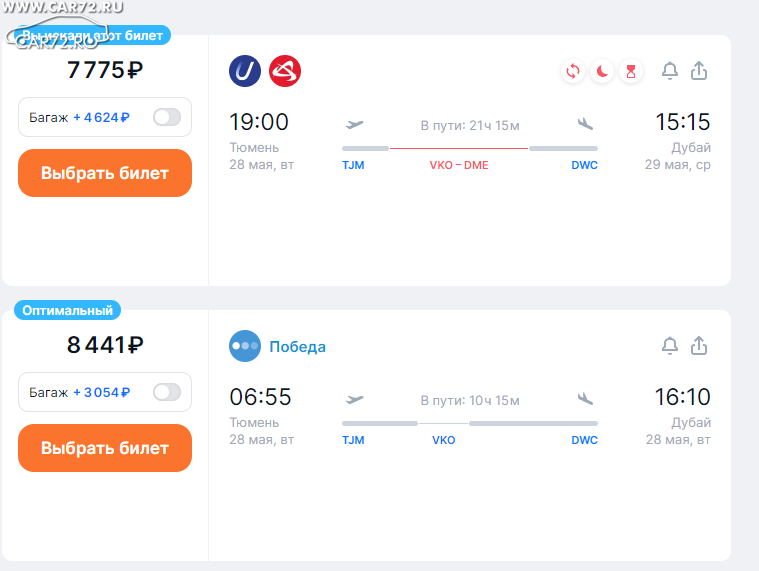
Task: Enable baggage for +3054₽
Action: 167,392
